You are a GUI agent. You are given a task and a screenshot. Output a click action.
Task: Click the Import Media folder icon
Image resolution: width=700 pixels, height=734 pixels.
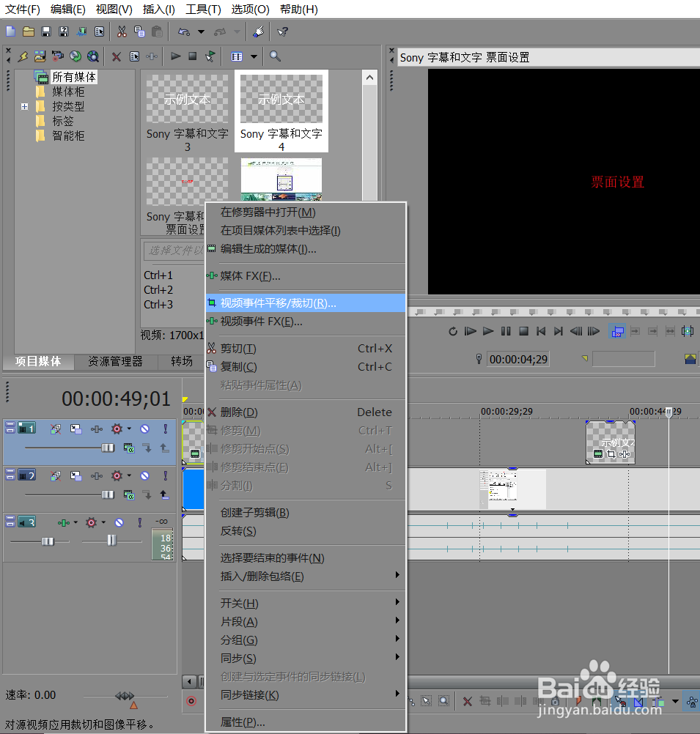40,56
